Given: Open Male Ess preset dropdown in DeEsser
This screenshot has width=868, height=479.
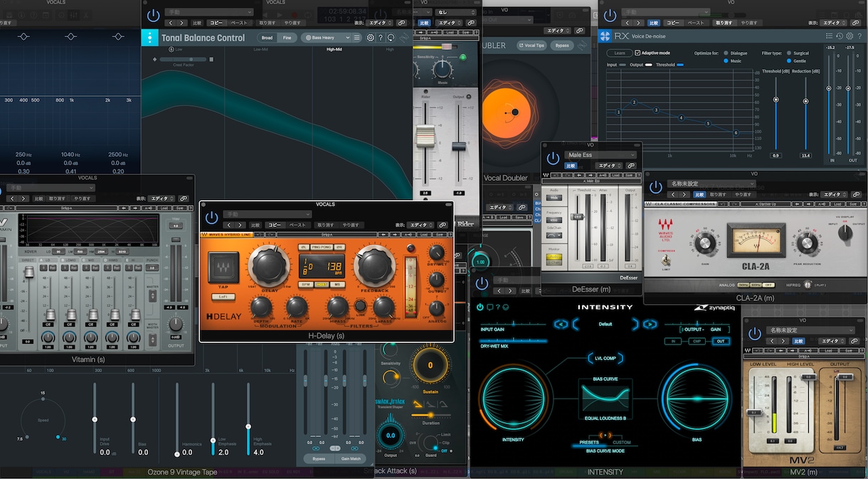Looking at the screenshot, I should coord(600,154).
